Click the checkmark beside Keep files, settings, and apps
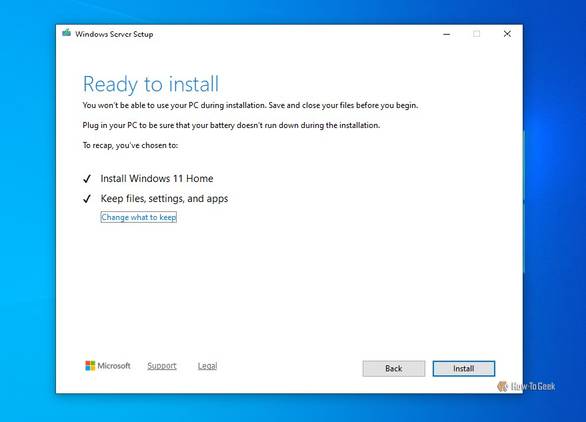The width and height of the screenshot is (586, 422). coord(87,199)
